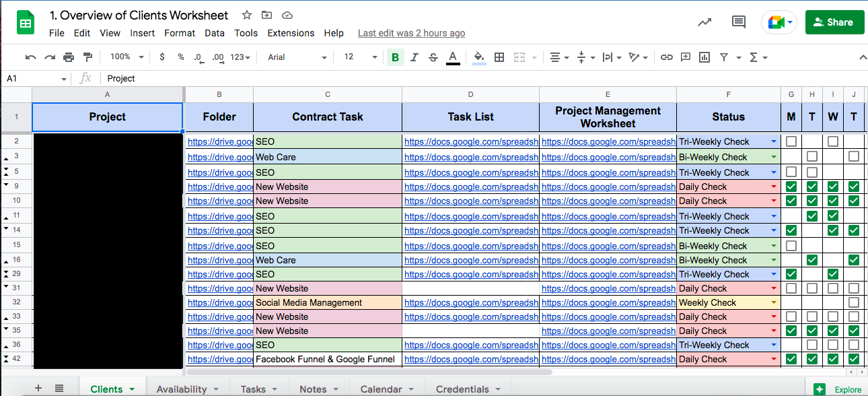Open vertical align dropdown
Viewport: 868px width, 396px height.
586,57
